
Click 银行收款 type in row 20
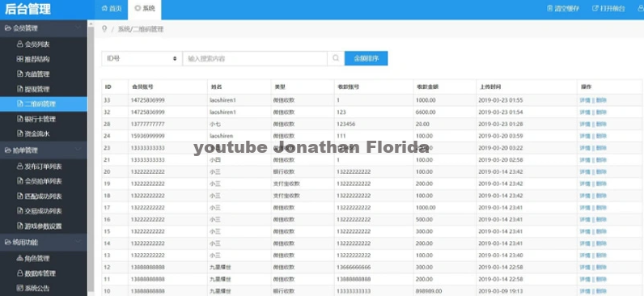(x=284, y=171)
